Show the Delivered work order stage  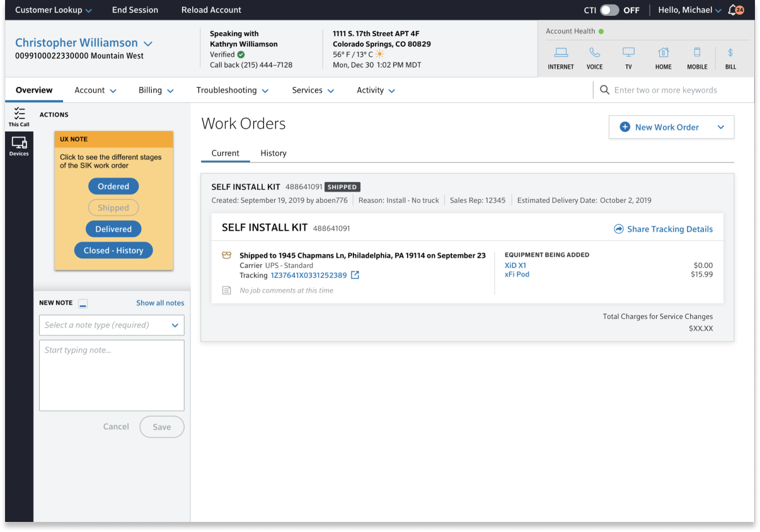(x=113, y=229)
